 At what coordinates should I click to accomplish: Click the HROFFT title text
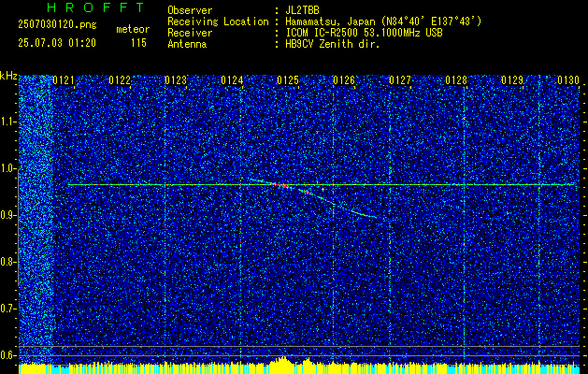coord(95,7)
